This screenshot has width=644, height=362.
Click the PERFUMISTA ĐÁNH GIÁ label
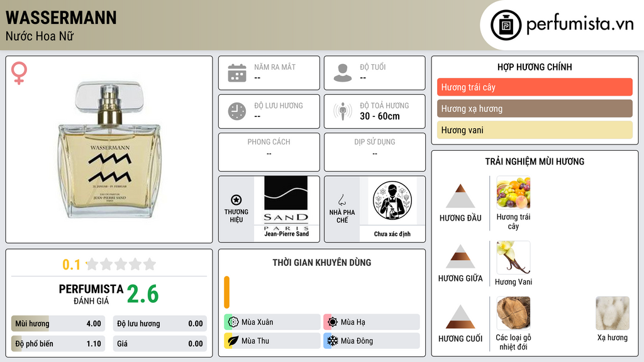tap(91, 294)
